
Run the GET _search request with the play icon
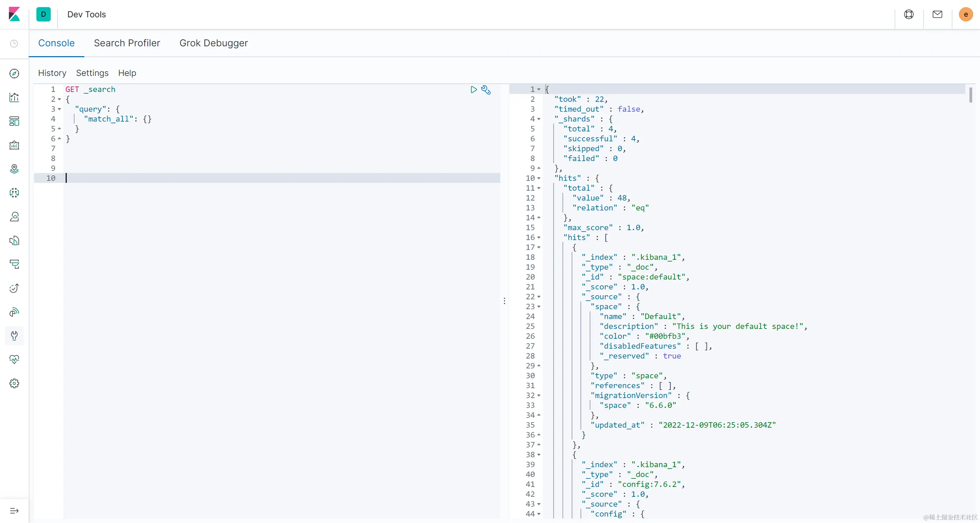click(473, 90)
